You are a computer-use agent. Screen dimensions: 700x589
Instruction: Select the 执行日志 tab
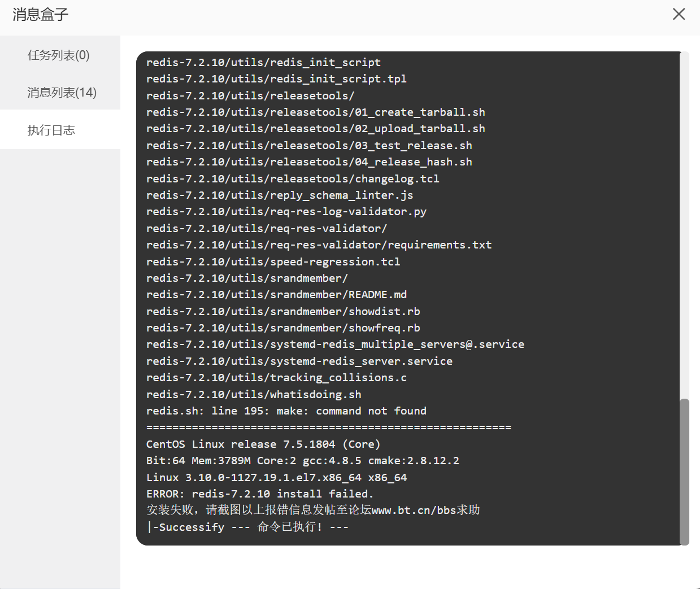[x=51, y=130]
